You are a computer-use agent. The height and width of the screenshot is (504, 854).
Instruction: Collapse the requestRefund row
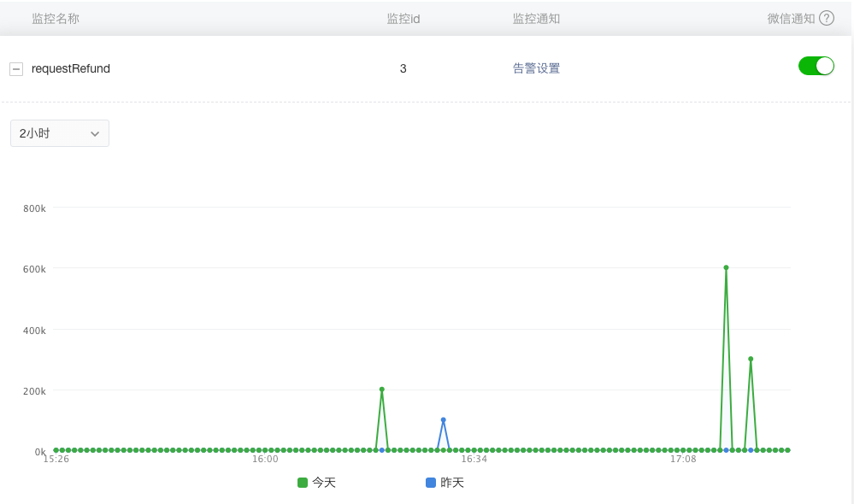coord(16,69)
